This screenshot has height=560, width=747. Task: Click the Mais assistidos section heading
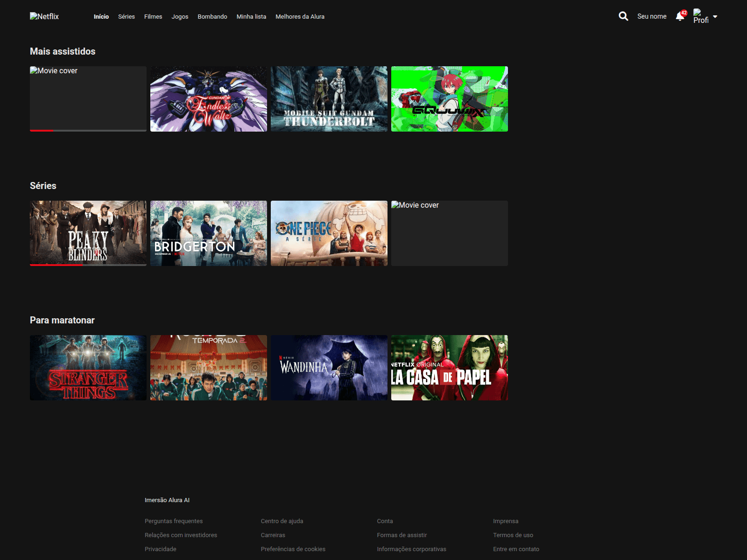(x=63, y=51)
